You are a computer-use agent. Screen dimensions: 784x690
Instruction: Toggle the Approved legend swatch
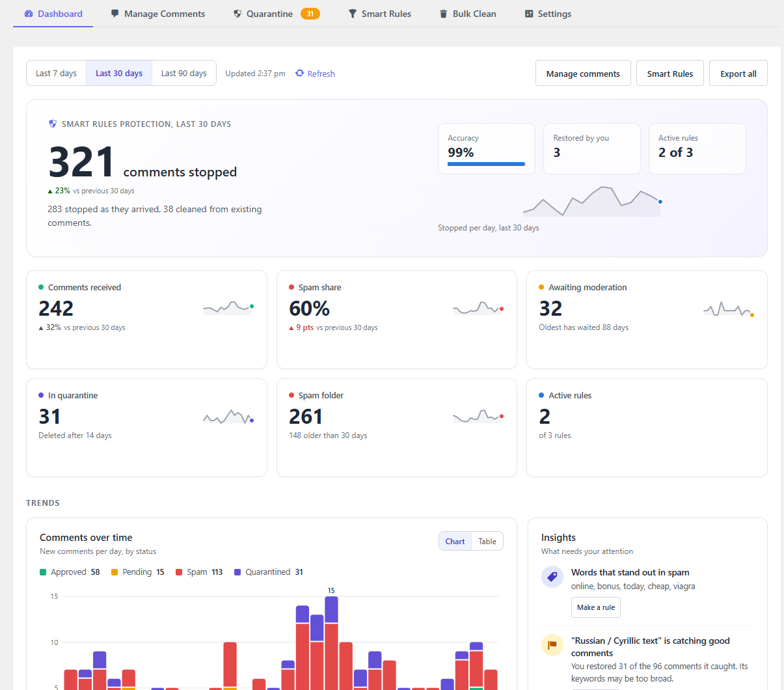[x=43, y=572]
